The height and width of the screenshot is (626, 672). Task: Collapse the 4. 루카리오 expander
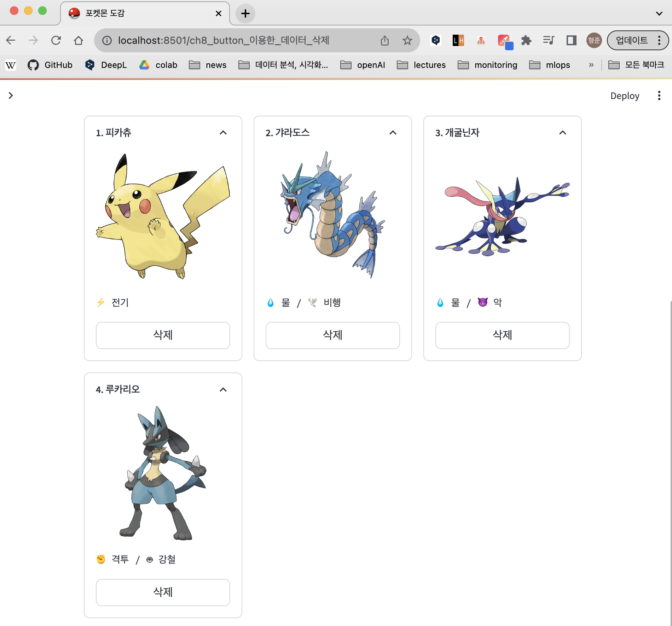[223, 390]
